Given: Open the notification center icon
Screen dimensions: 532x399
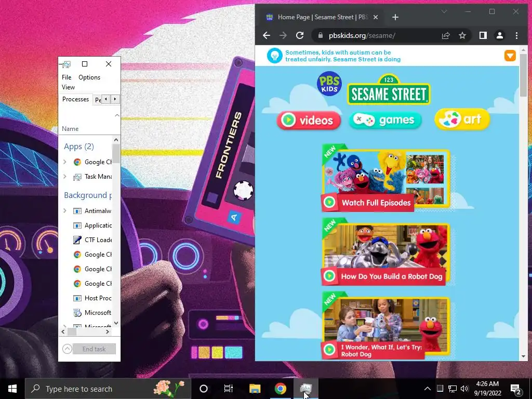Looking at the screenshot, I should [516, 389].
